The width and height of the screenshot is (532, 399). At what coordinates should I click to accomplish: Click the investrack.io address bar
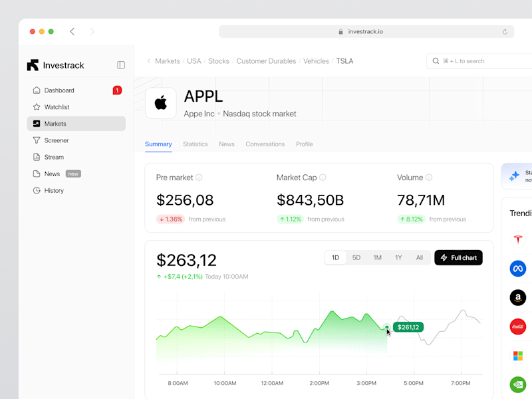(366, 31)
